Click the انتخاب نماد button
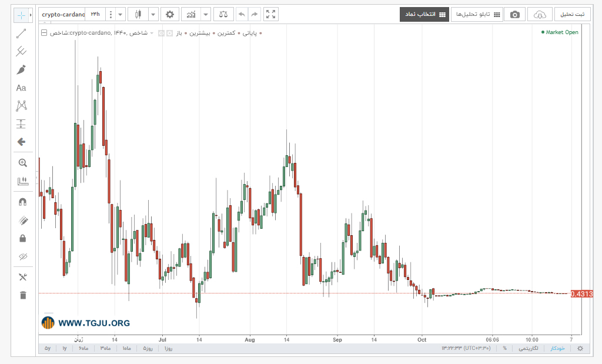 [x=424, y=15]
